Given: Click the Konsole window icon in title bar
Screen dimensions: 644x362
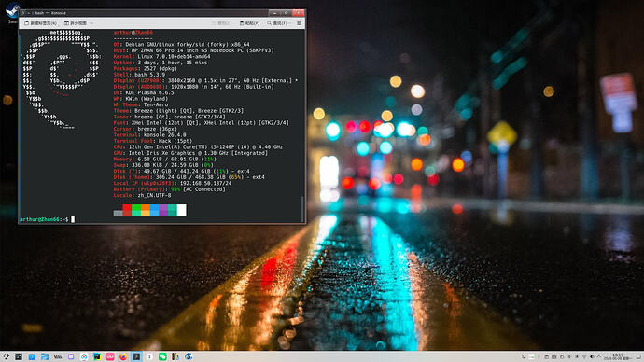Looking at the screenshot, I should (x=23, y=13).
